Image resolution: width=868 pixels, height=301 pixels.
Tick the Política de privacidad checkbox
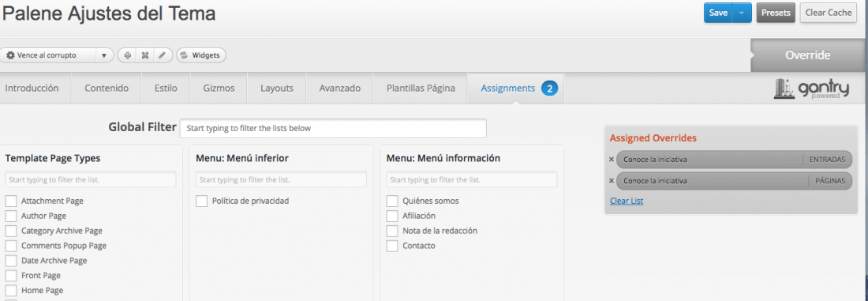tap(201, 201)
